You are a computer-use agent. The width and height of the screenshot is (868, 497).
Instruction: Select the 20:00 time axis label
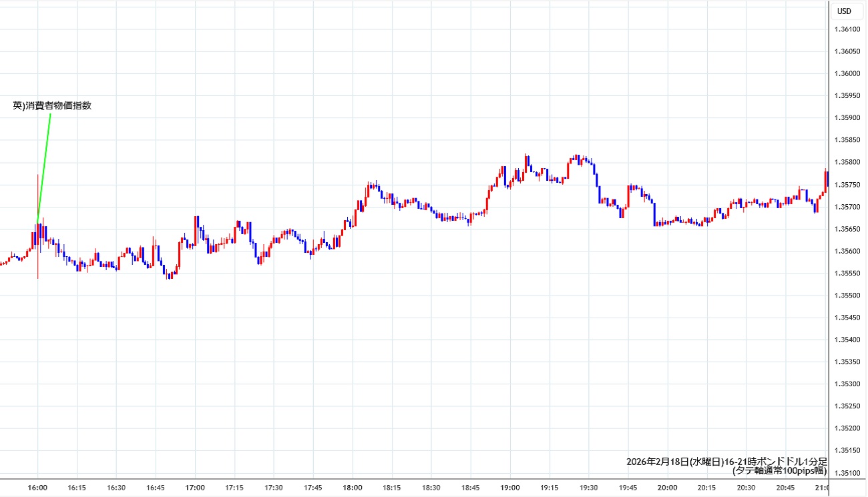(x=668, y=488)
